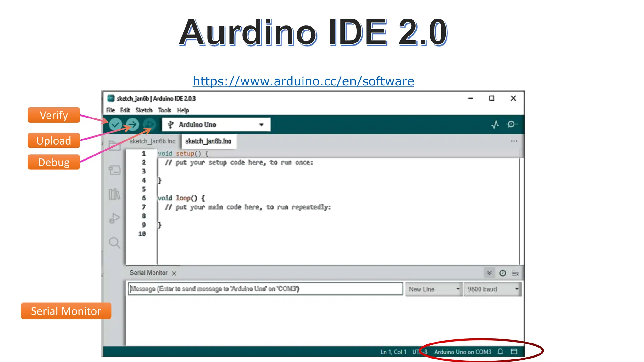Open the sidebar Search magnifier icon
The image size is (644, 362).
coord(114,243)
